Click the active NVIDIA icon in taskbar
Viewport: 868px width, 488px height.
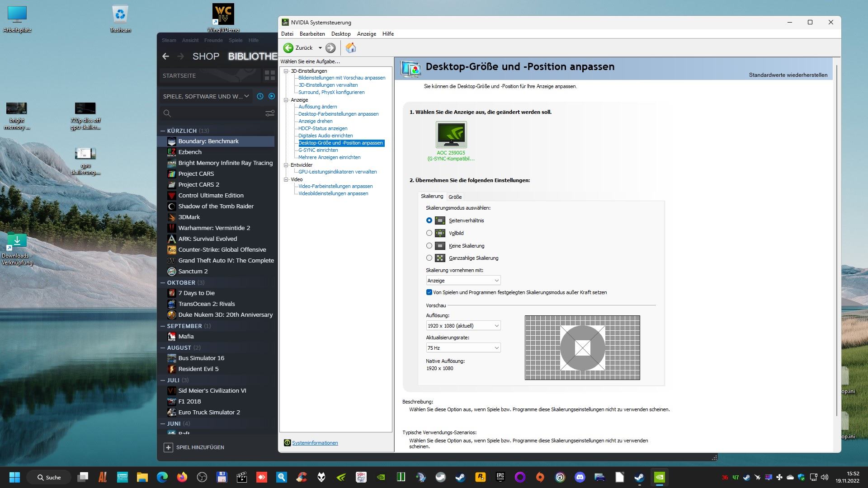coord(660,477)
